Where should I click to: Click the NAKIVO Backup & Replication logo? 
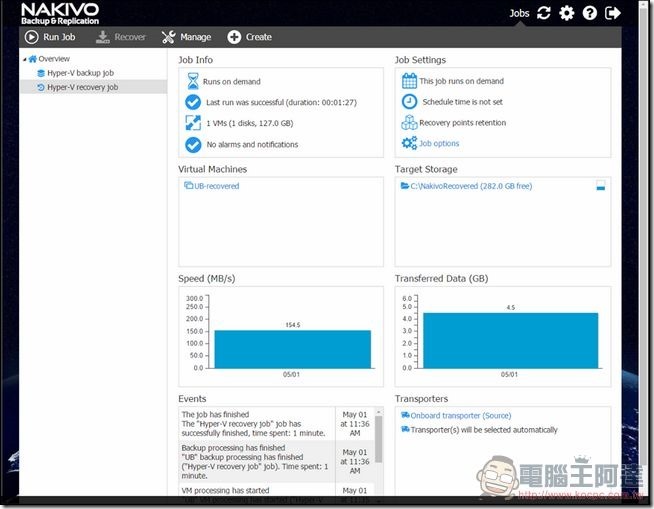60,14
